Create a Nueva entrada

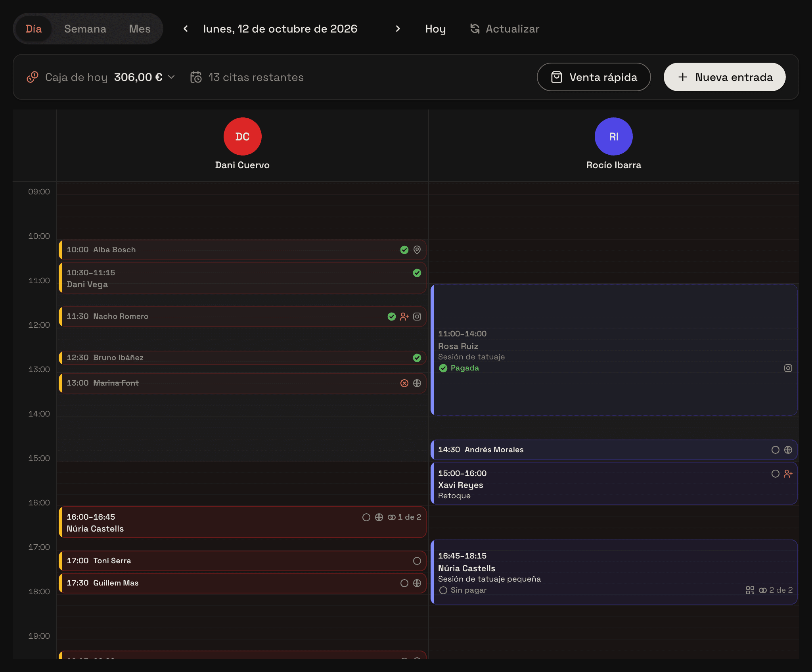tap(724, 77)
